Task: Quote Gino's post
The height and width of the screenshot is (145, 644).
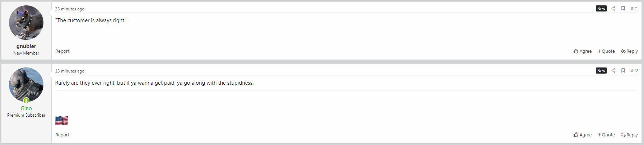Action: (606, 135)
